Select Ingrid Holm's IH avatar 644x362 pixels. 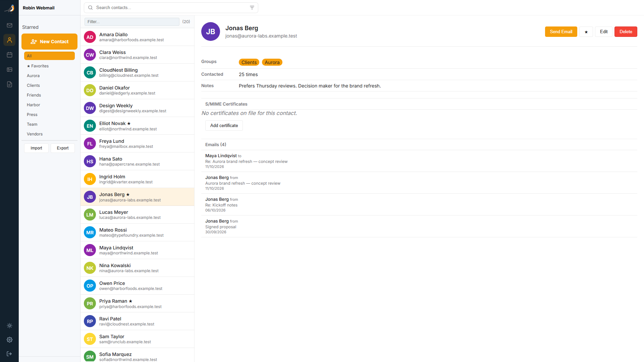click(x=90, y=179)
